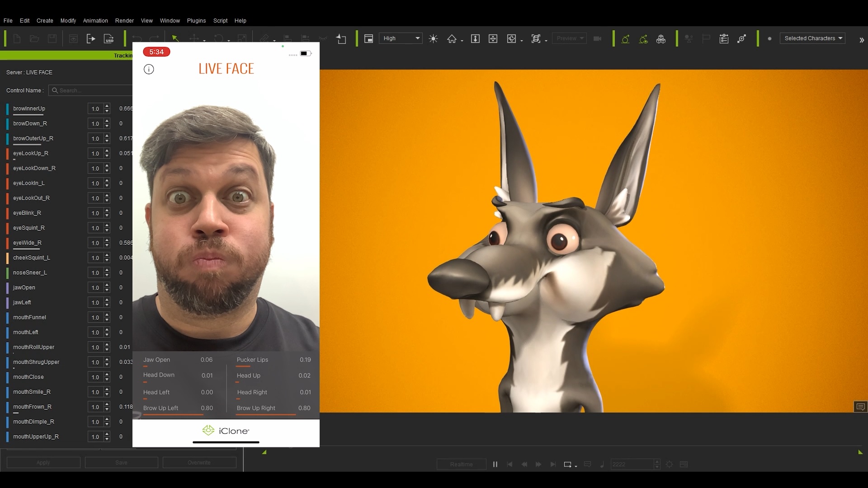Click the Export icon in the toolbar
This screenshot has height=488, width=868.
pyautogui.click(x=91, y=39)
